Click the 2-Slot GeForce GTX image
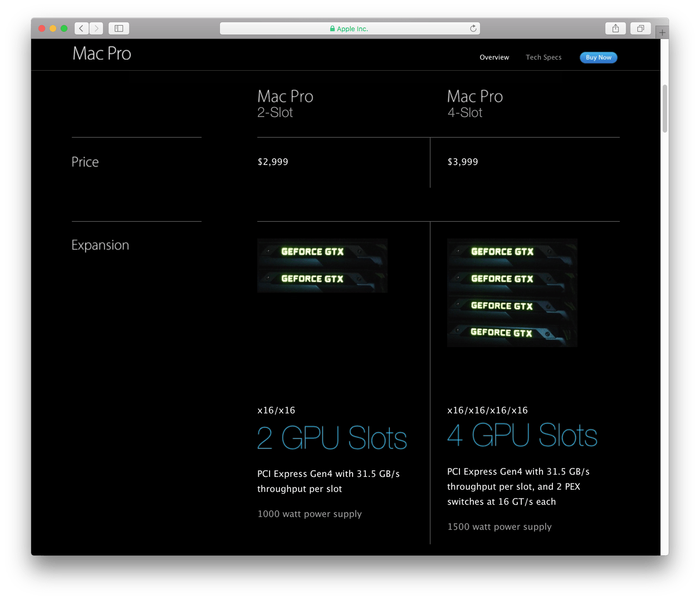This screenshot has width=700, height=600. 322,265
